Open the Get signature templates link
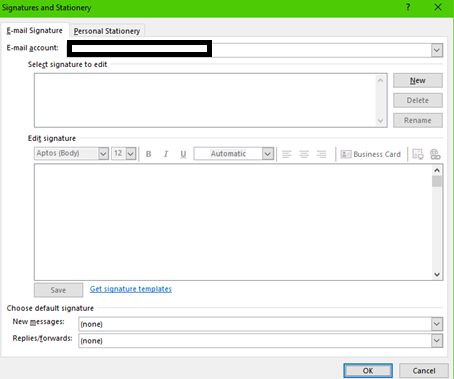 (131, 289)
